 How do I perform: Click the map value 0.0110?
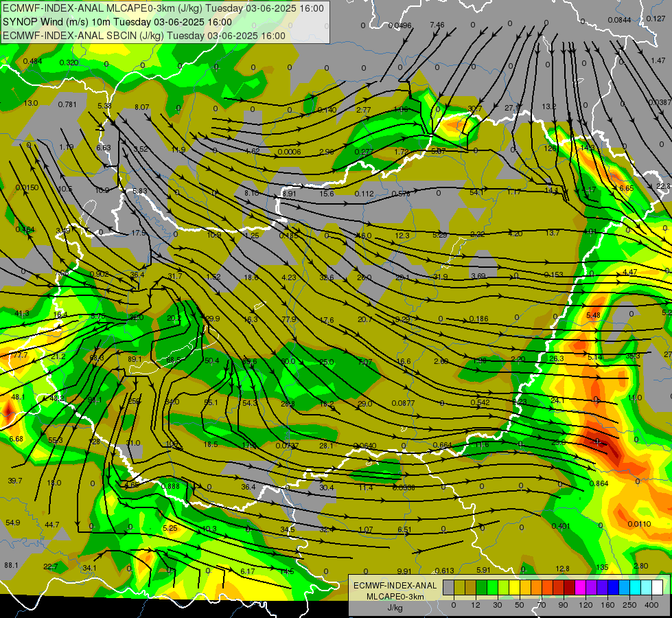pyautogui.click(x=640, y=524)
